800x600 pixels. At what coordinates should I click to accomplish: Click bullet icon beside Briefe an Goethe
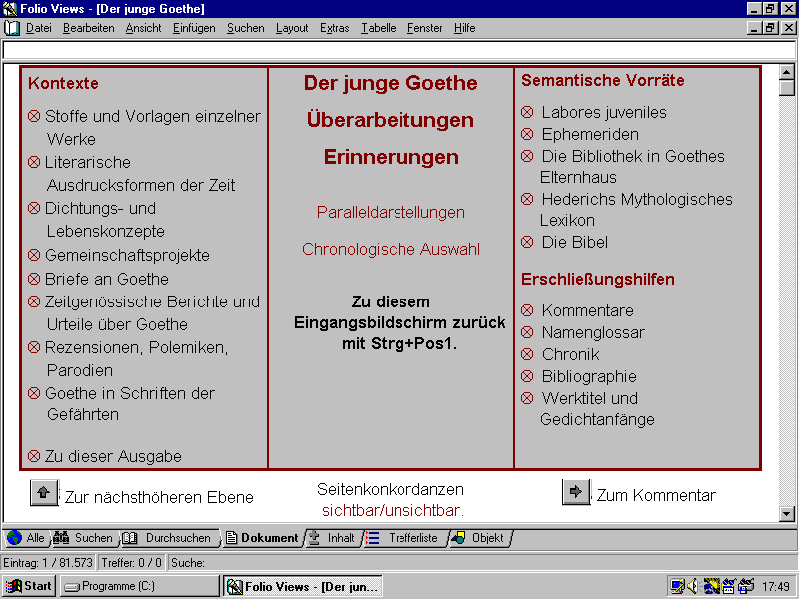click(x=34, y=279)
